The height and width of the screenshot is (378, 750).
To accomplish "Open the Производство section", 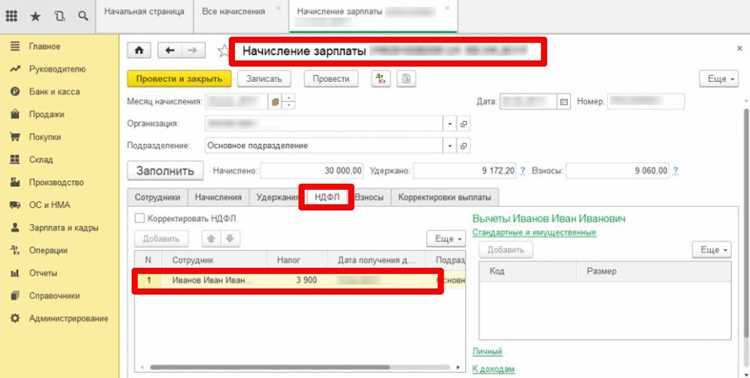I will pos(56,182).
